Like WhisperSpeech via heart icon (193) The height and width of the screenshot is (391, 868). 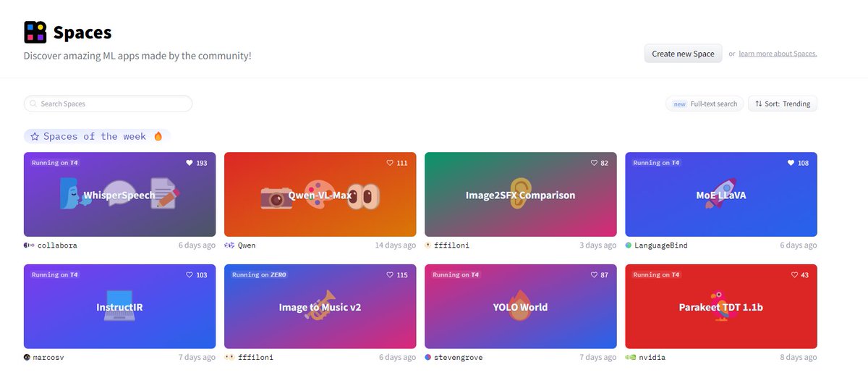190,163
